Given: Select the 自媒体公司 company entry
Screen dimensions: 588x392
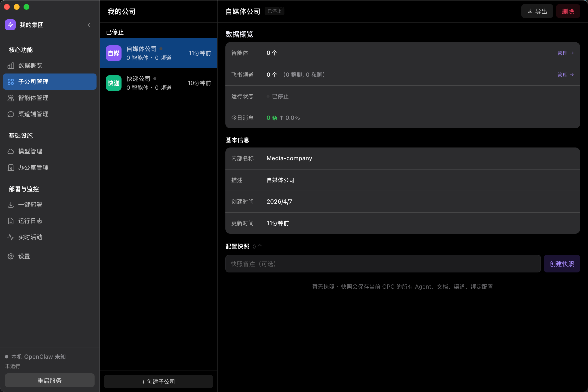Looking at the screenshot, I should tap(159, 53).
